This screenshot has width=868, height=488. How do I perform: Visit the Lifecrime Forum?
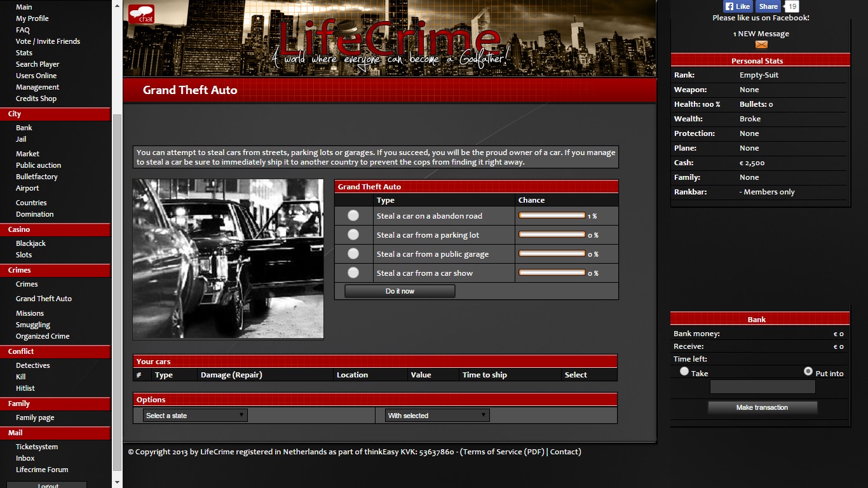coord(42,470)
